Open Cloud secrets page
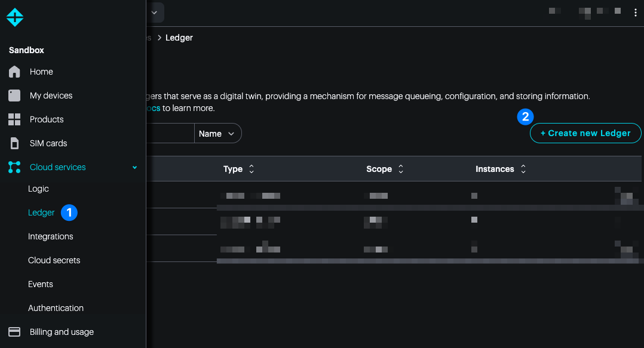644x348 pixels. tap(54, 260)
